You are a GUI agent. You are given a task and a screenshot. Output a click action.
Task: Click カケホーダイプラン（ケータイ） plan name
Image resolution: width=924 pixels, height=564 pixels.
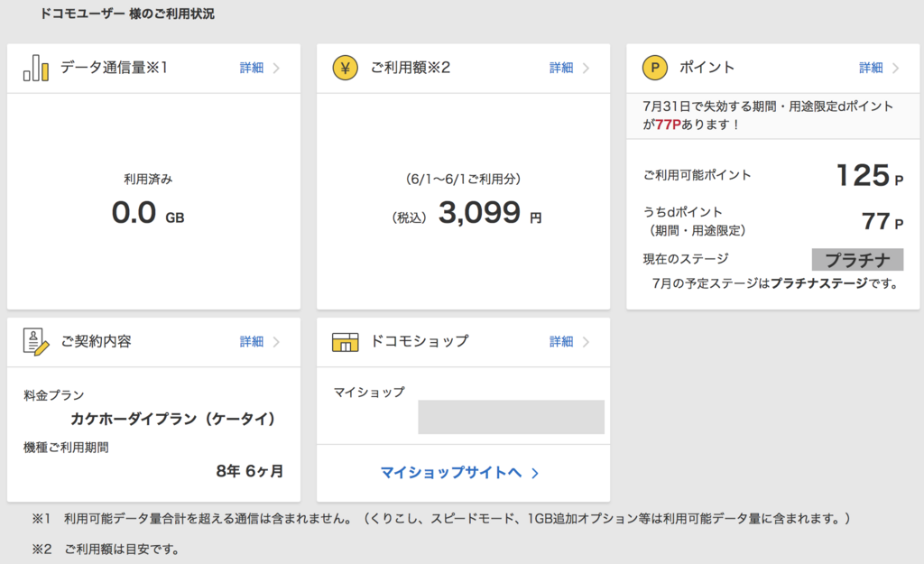click(x=173, y=419)
